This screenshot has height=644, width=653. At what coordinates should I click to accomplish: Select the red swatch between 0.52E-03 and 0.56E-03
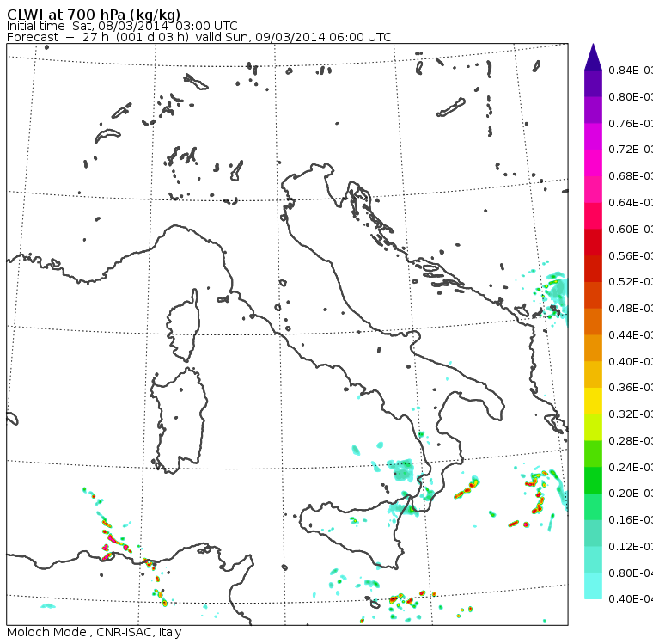[593, 269]
